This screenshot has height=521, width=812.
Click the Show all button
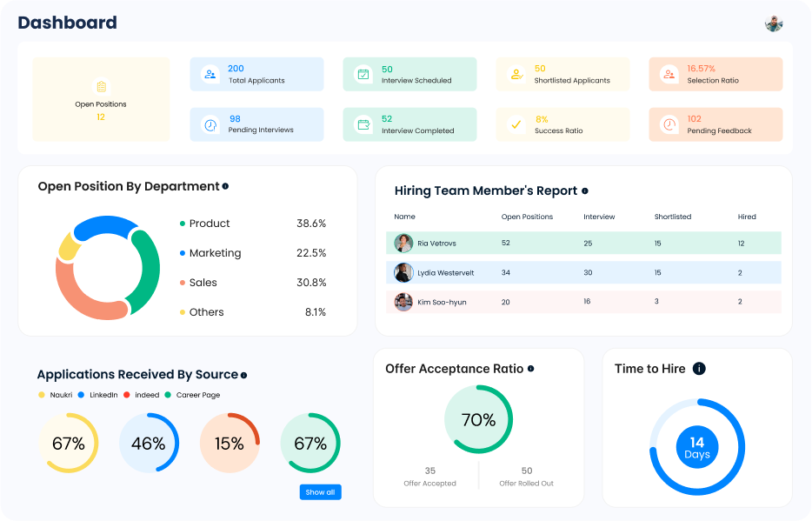click(321, 492)
